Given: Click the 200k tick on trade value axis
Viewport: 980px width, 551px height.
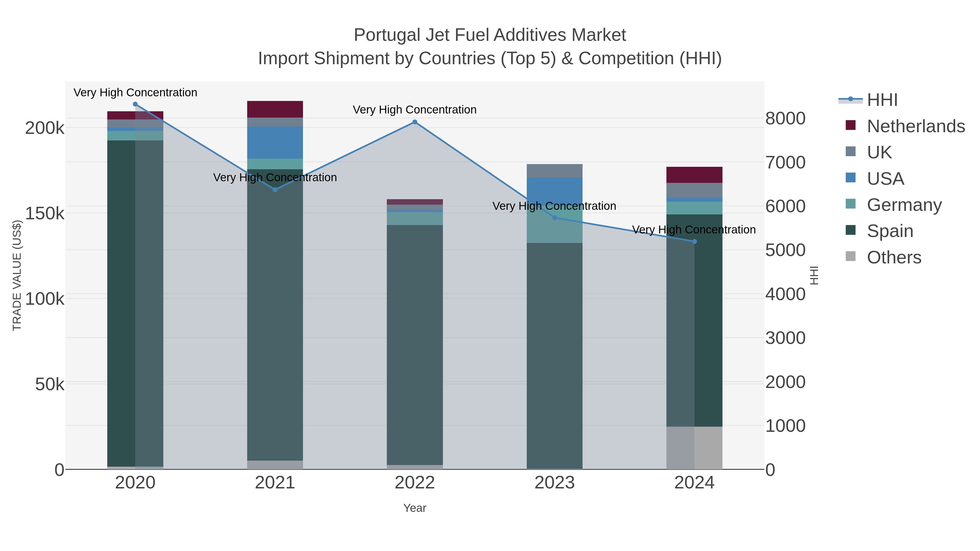Looking at the screenshot, I should (45, 128).
